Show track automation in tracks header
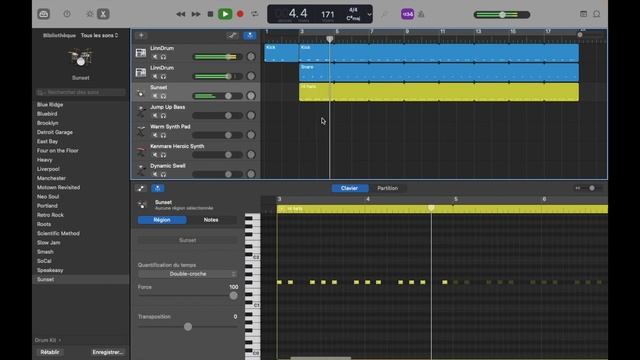The image size is (640, 360). coord(232,36)
